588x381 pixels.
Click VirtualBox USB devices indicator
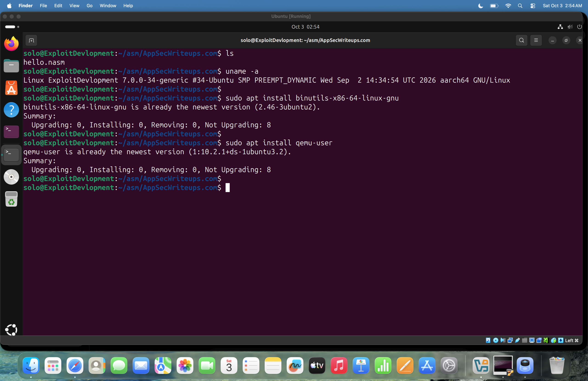coord(517,341)
